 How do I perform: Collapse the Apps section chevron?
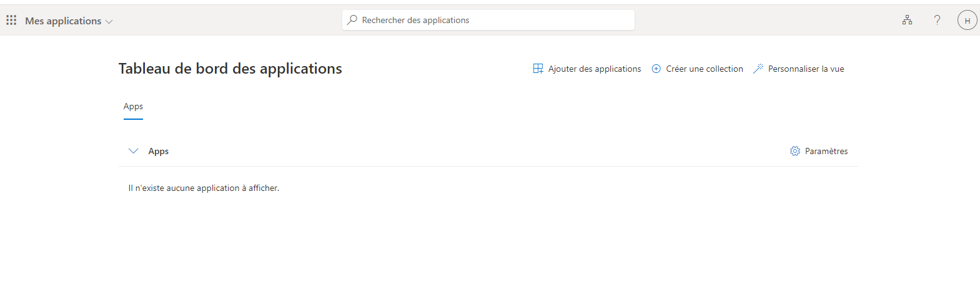tap(133, 151)
